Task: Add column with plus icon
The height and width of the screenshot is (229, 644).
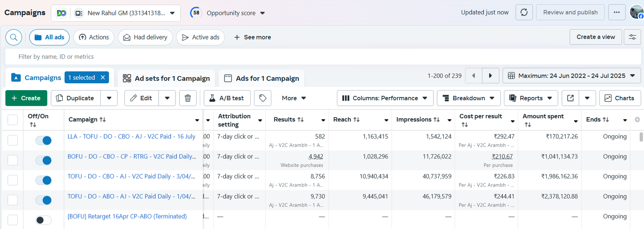Action: (637, 120)
